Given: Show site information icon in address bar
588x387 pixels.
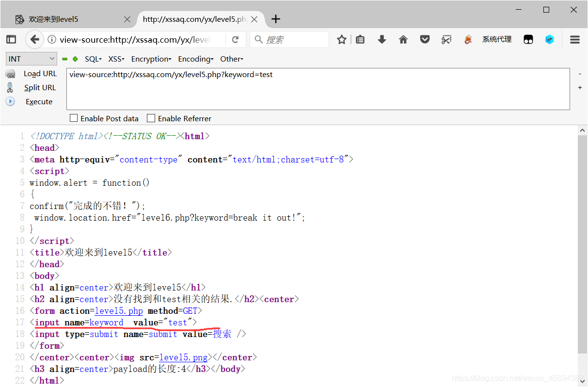Looking at the screenshot, I should [52, 40].
